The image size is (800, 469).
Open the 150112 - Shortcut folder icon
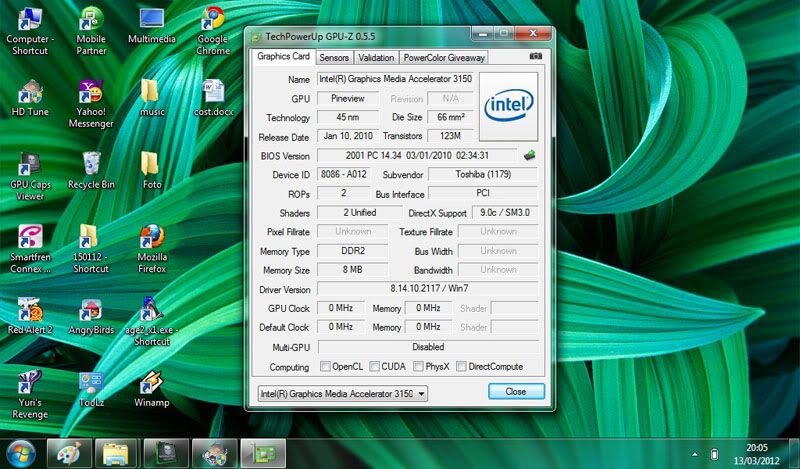[91, 249]
